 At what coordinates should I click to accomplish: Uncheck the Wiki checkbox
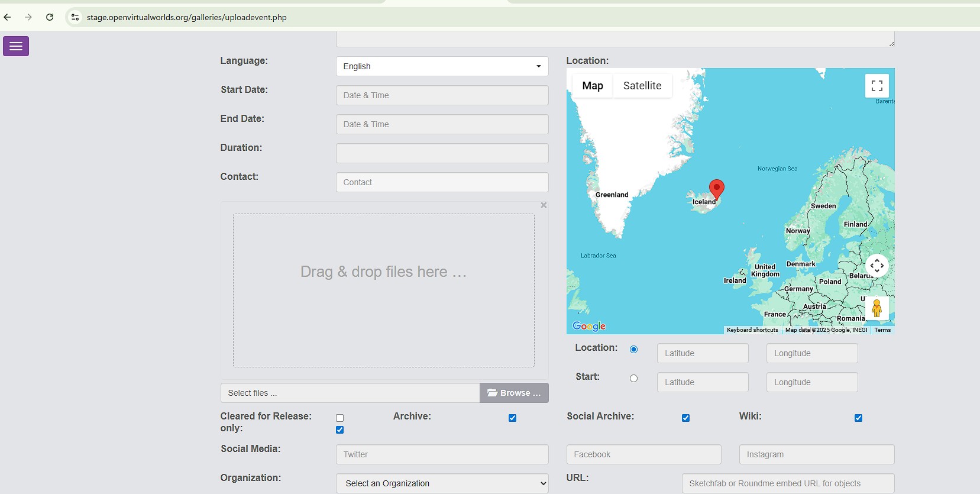(x=858, y=418)
